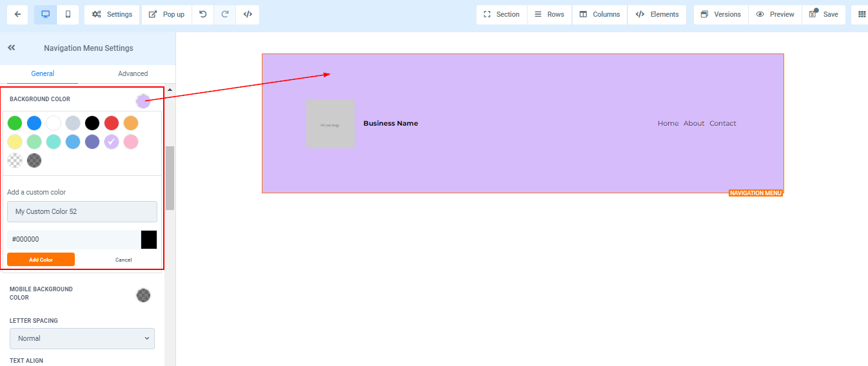Open page Settings
The width and height of the screenshot is (868, 366).
[112, 14]
